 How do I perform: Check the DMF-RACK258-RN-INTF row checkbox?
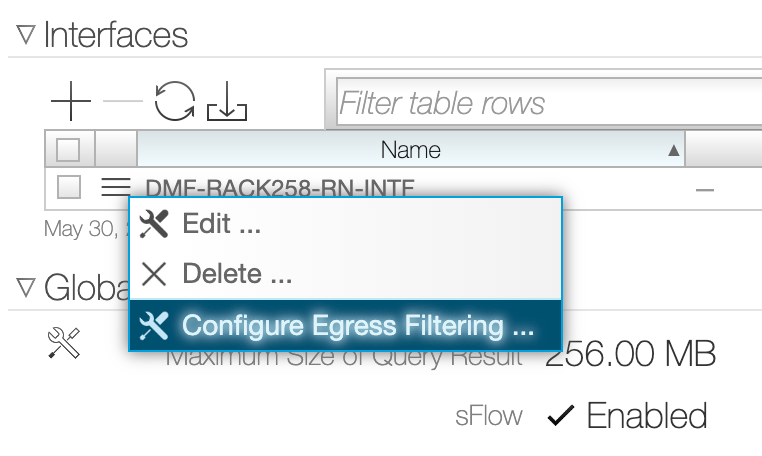[69, 187]
